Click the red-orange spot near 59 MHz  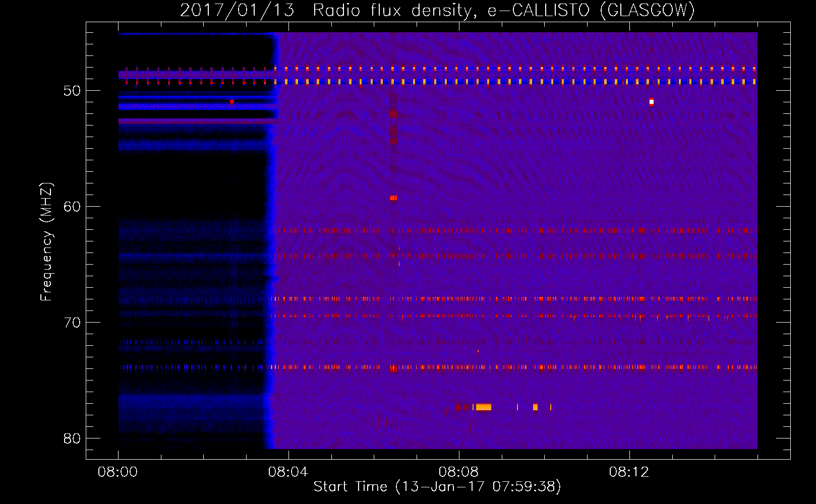pos(393,198)
